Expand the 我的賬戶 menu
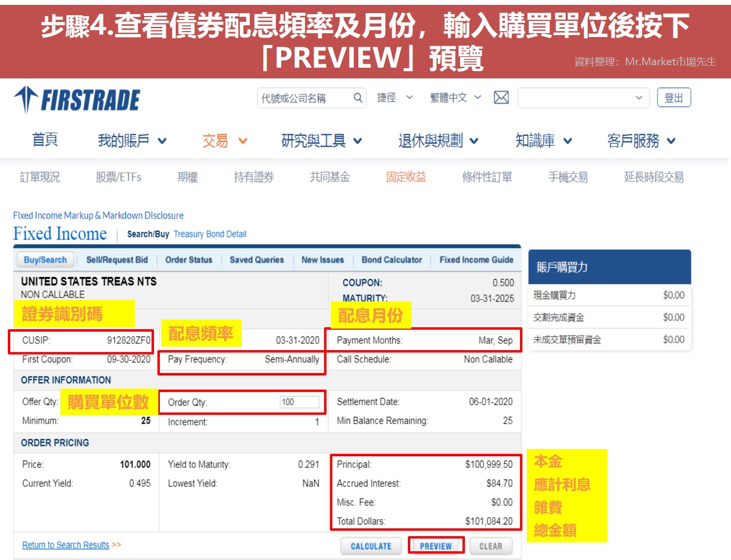 (132, 141)
